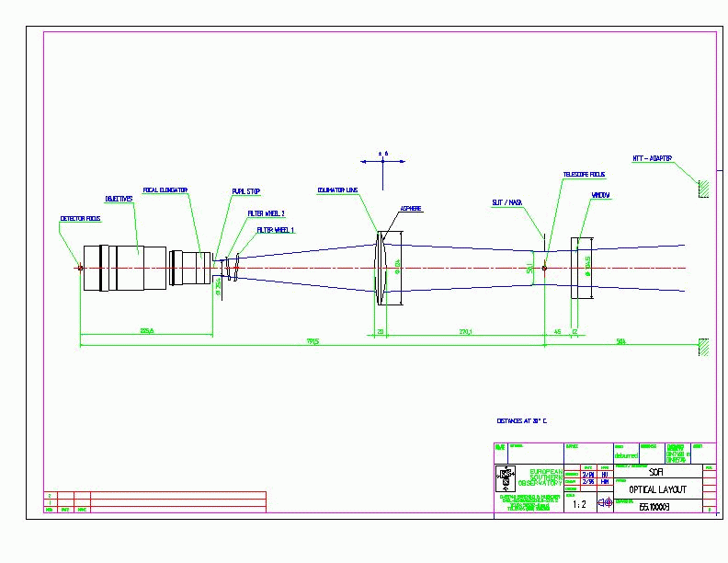Click the 1:2 scale value
Image resolution: width=728 pixels, height=563 pixels.
click(x=578, y=504)
